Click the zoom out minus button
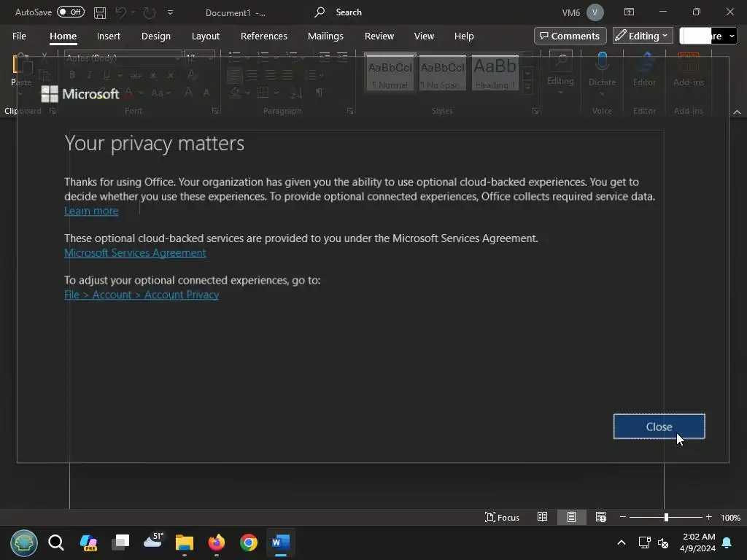This screenshot has width=747, height=560. click(x=623, y=517)
